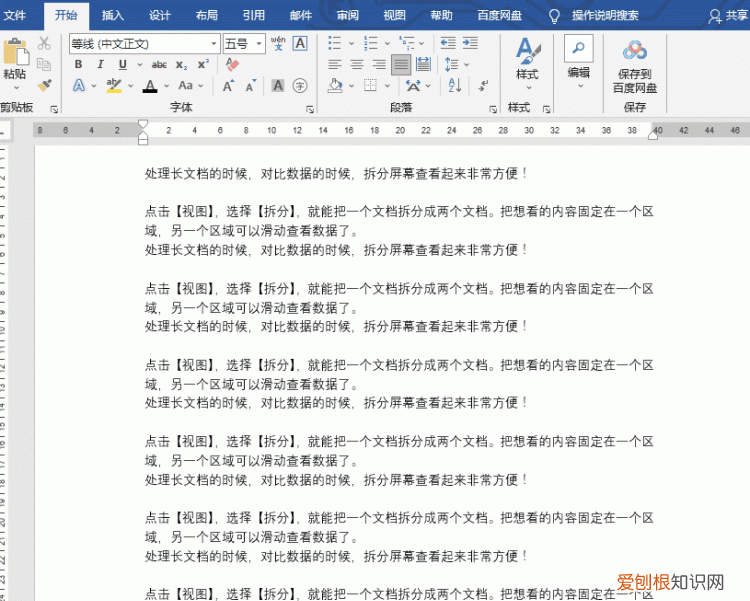Switch to the Layout (布局) tab

[207, 16]
